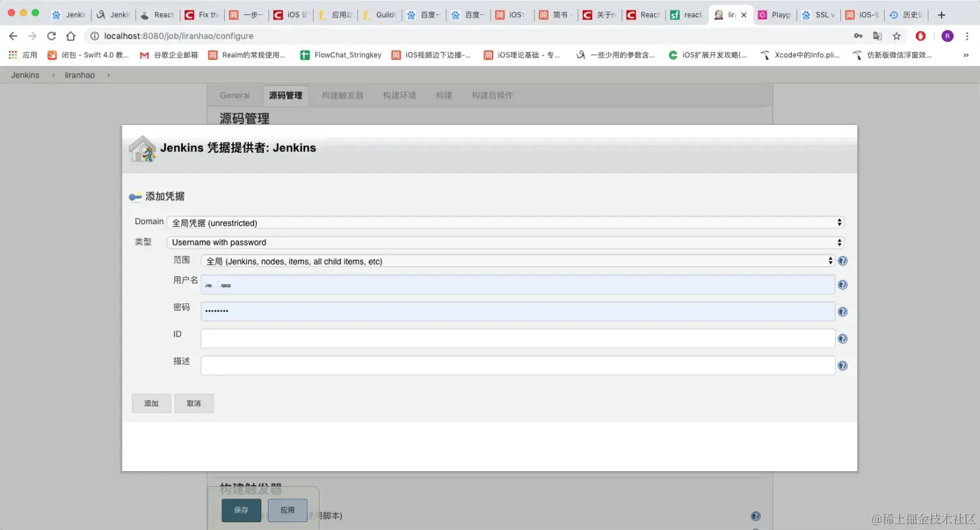980x530 pixels.
Task: Focus the 密码 password field
Action: [x=518, y=311]
